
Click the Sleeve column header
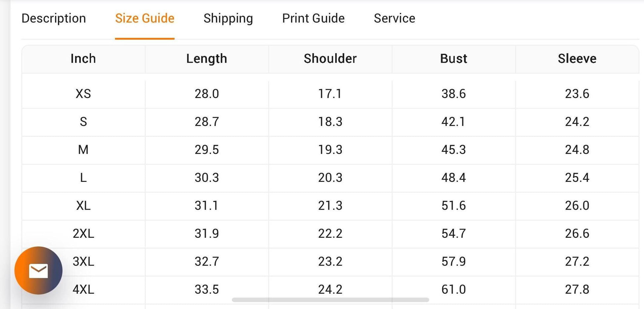[x=577, y=59]
